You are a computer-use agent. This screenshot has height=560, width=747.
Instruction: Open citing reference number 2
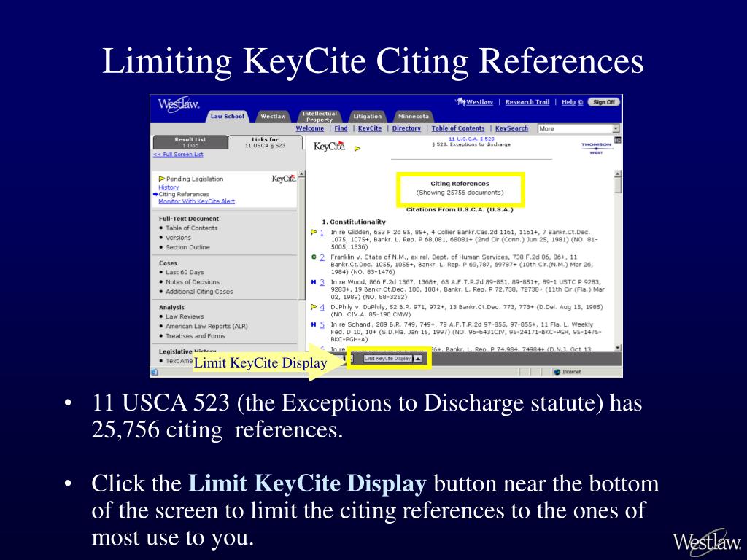click(322, 257)
